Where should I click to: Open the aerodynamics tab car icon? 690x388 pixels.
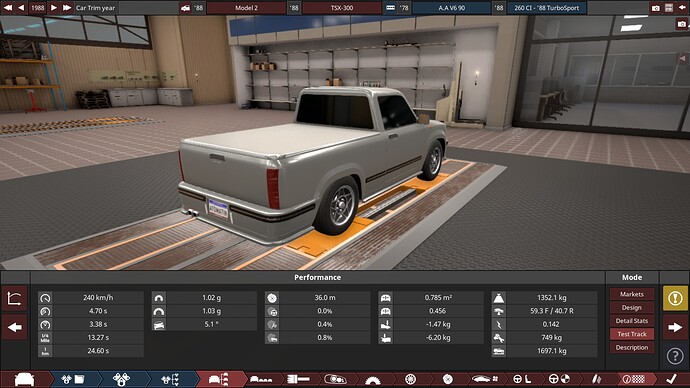(484, 379)
